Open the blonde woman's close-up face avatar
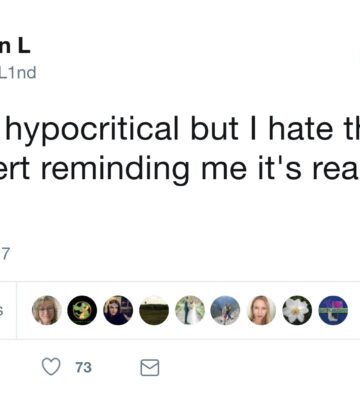 pyautogui.click(x=262, y=310)
